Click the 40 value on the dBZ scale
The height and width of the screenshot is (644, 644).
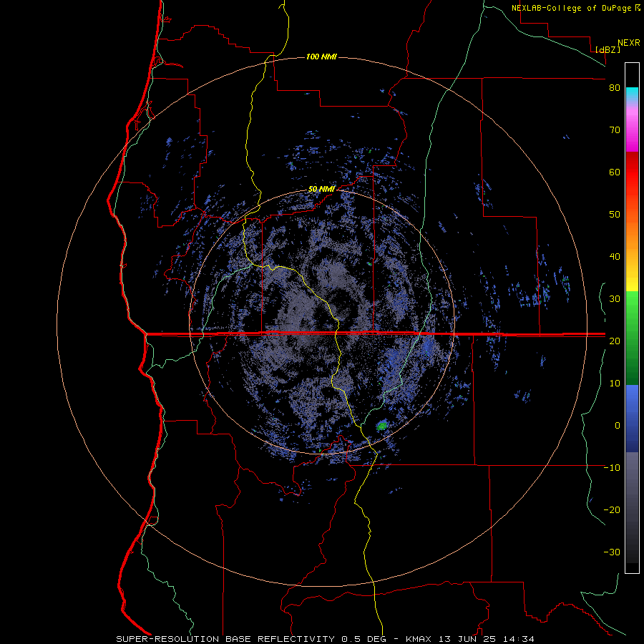(x=615, y=257)
